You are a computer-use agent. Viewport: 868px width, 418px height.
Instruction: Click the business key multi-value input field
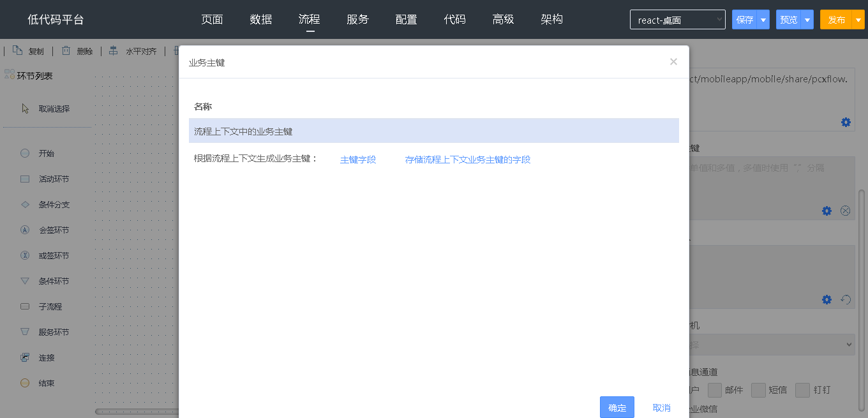[772, 188]
